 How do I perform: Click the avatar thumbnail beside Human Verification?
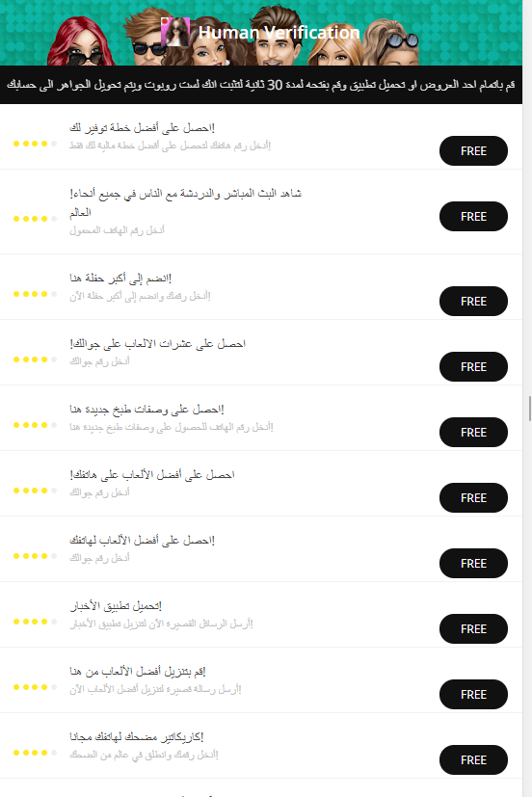coord(175,32)
